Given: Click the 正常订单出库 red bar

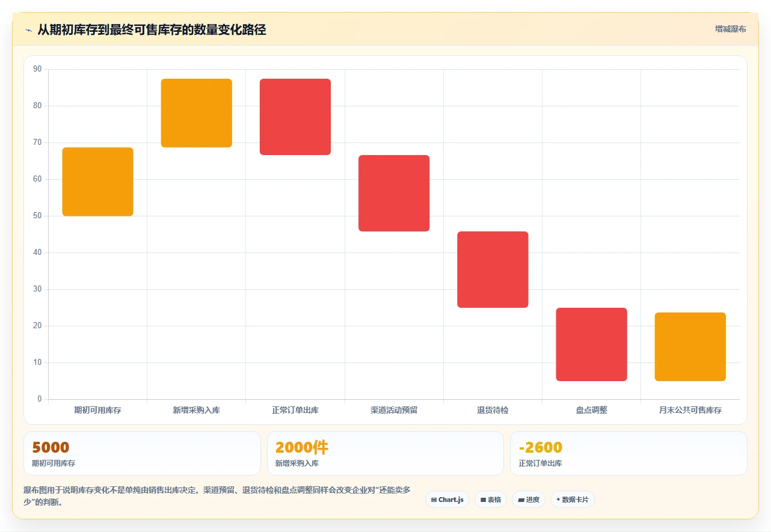Looking at the screenshot, I should [x=295, y=117].
